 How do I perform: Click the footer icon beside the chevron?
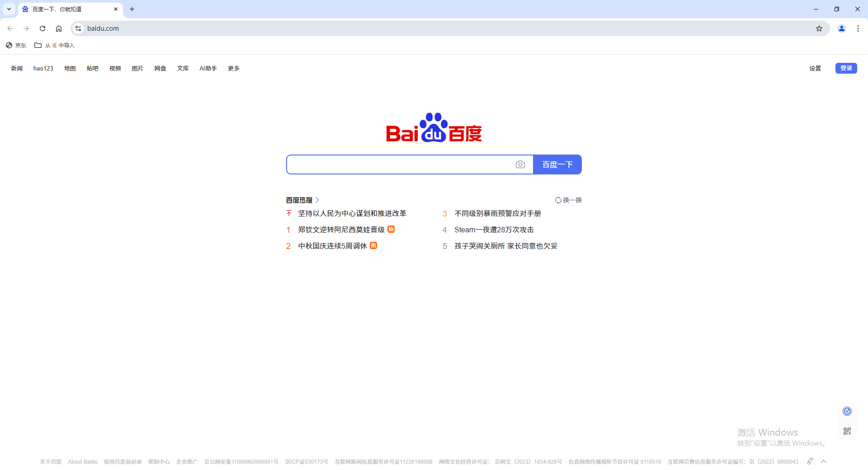[x=810, y=461]
